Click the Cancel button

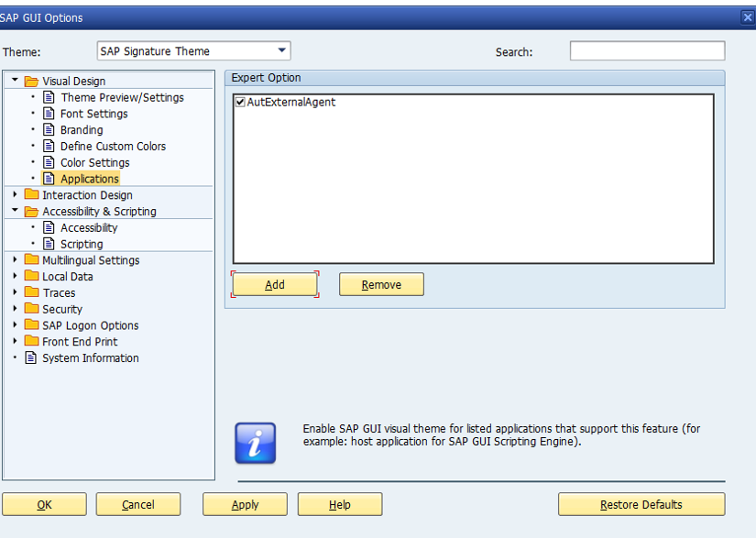point(138,504)
